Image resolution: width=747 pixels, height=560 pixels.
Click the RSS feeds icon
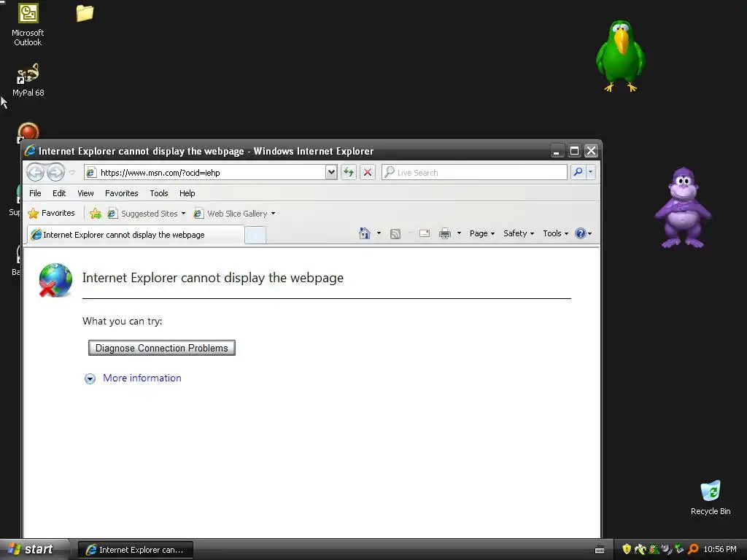pos(395,234)
